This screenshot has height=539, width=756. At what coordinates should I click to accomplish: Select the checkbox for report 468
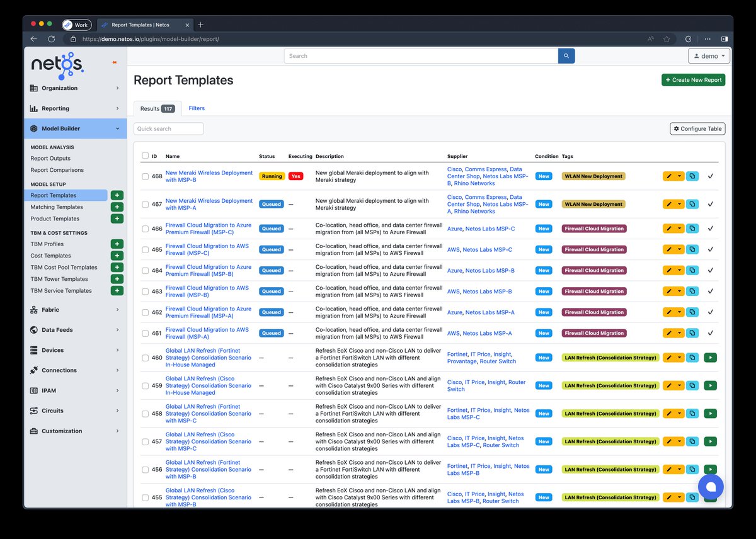coord(146,176)
